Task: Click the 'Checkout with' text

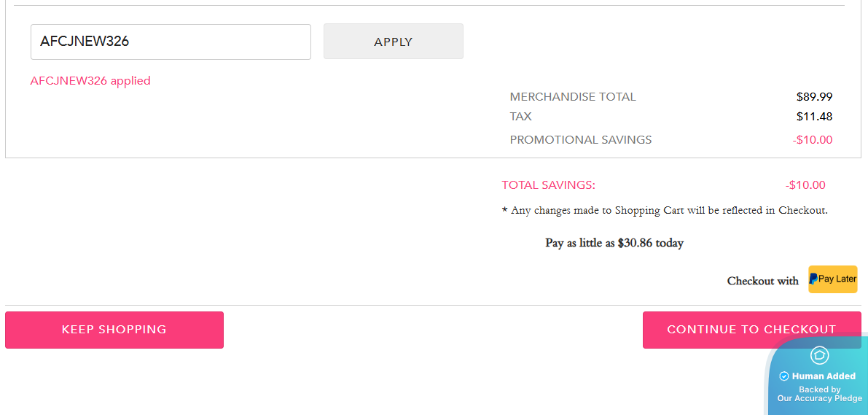Action: (762, 281)
